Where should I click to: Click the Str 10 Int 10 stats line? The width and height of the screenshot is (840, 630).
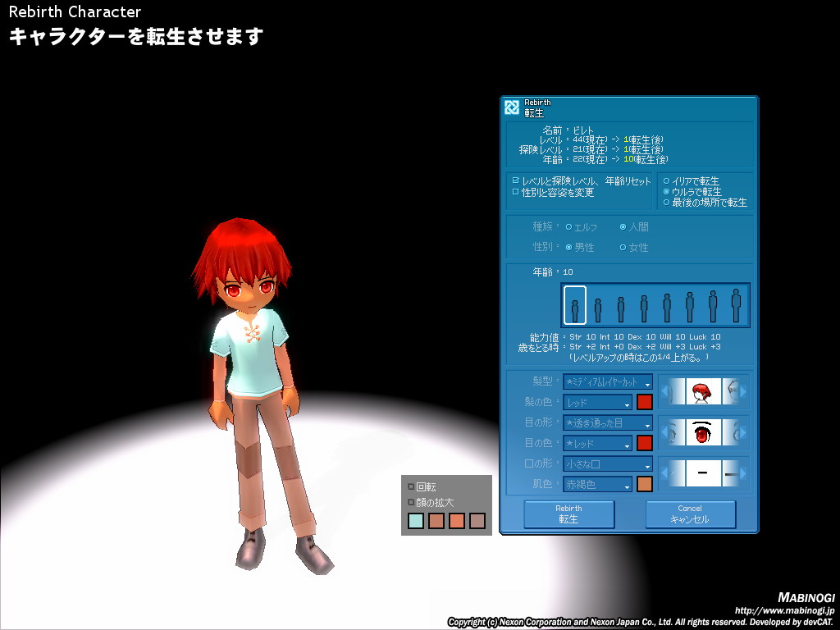(x=645, y=337)
